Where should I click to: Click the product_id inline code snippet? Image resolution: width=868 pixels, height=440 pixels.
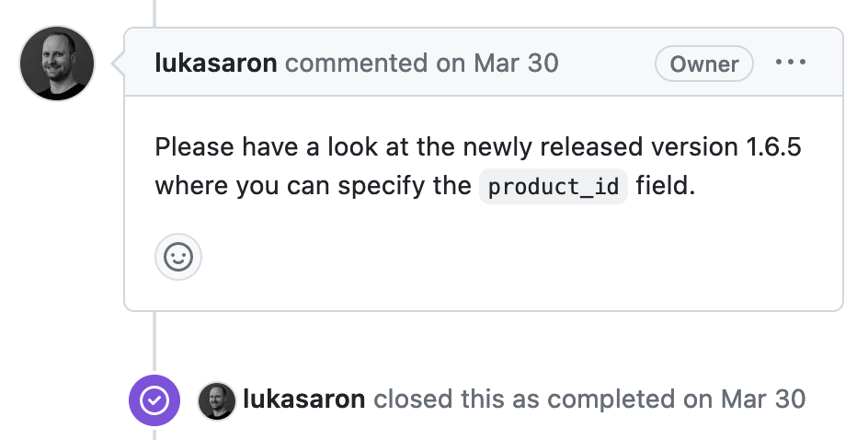(554, 187)
